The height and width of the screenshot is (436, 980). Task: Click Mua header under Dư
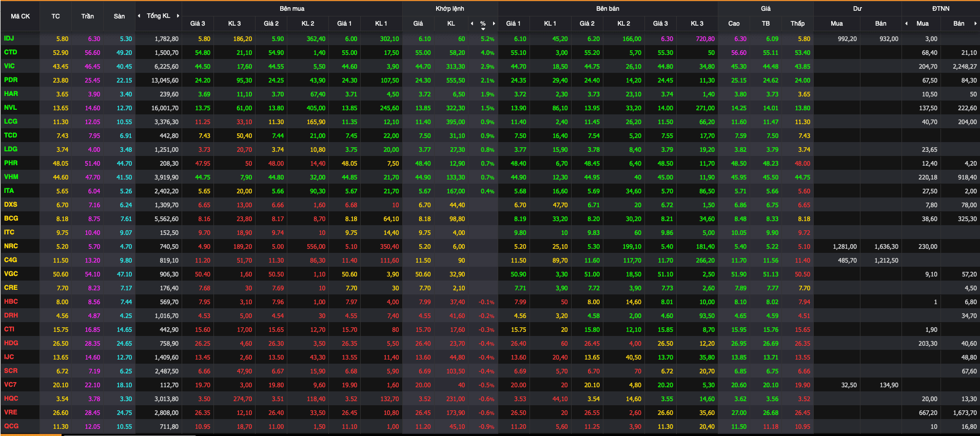pyautogui.click(x=836, y=24)
